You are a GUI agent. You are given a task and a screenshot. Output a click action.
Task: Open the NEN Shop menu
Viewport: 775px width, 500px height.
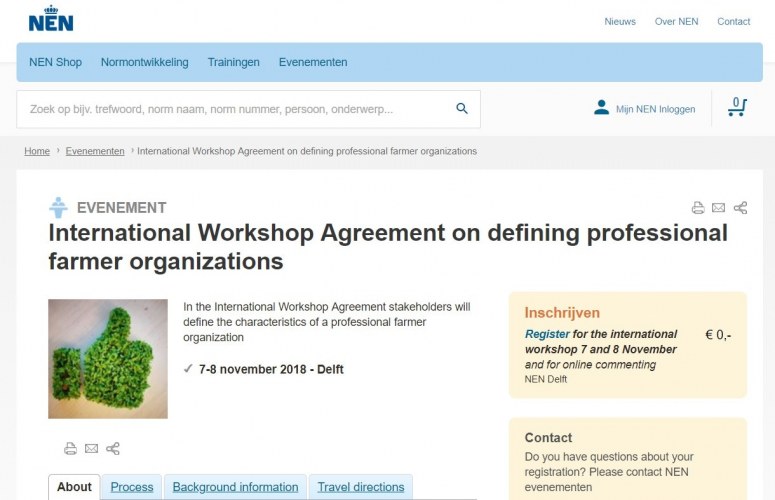[x=55, y=62]
